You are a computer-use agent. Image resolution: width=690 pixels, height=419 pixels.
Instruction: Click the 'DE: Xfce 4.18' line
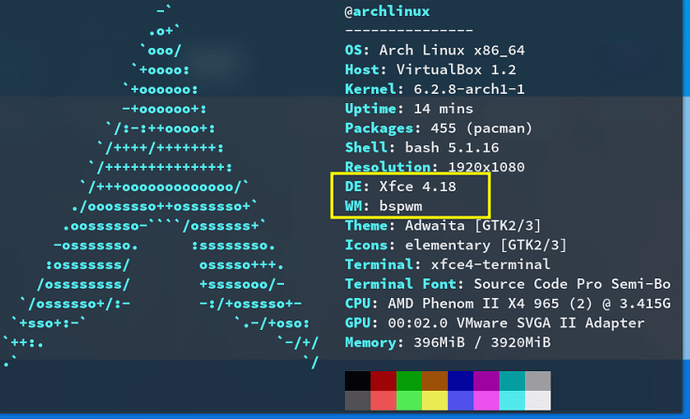(400, 186)
